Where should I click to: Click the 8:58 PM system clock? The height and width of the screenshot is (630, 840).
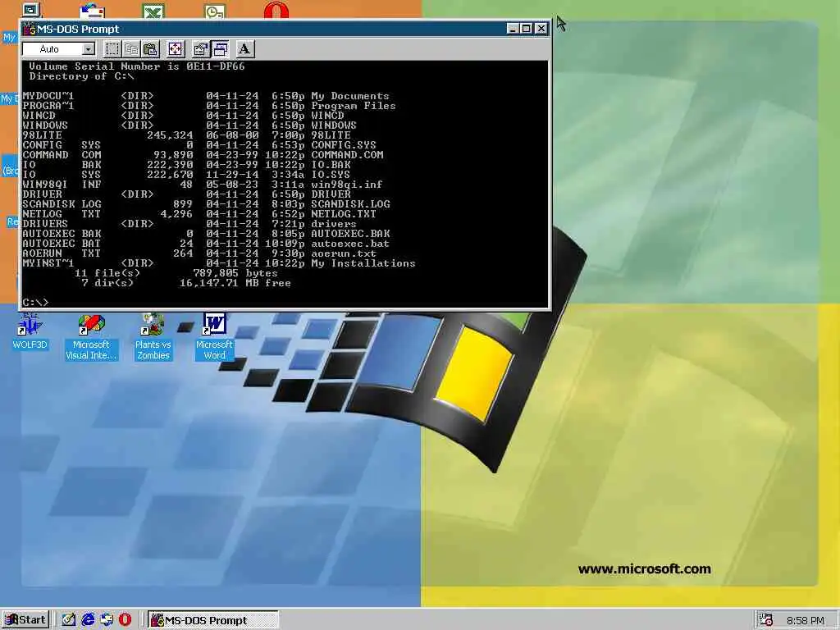(806, 620)
